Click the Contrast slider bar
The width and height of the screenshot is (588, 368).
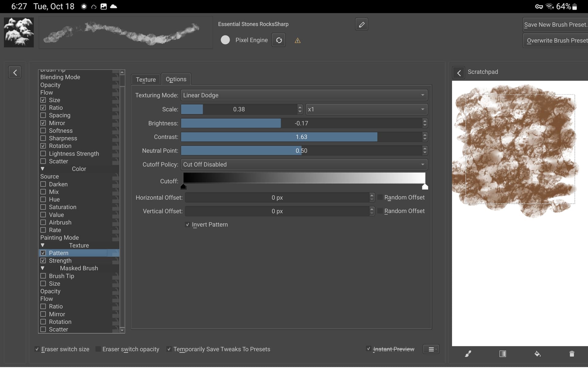(301, 137)
